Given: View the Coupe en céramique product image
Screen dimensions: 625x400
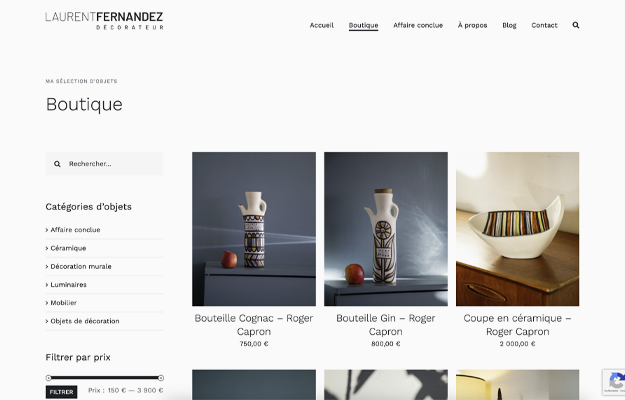Looking at the screenshot, I should [x=517, y=229].
